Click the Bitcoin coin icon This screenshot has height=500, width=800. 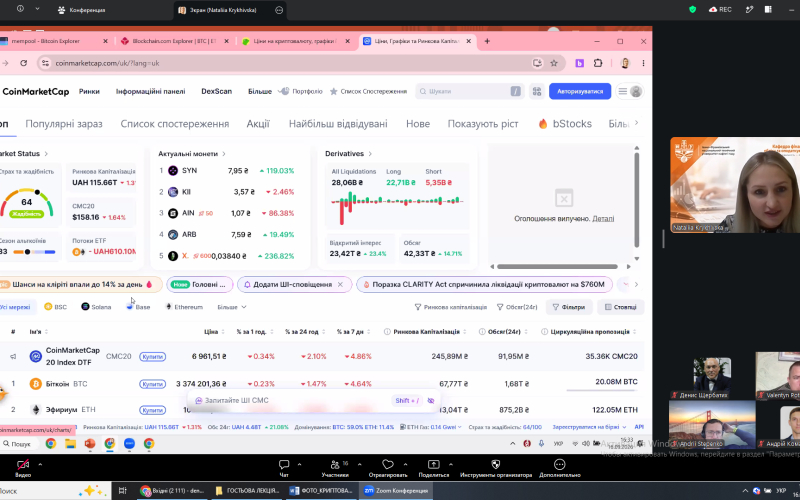tap(36, 384)
